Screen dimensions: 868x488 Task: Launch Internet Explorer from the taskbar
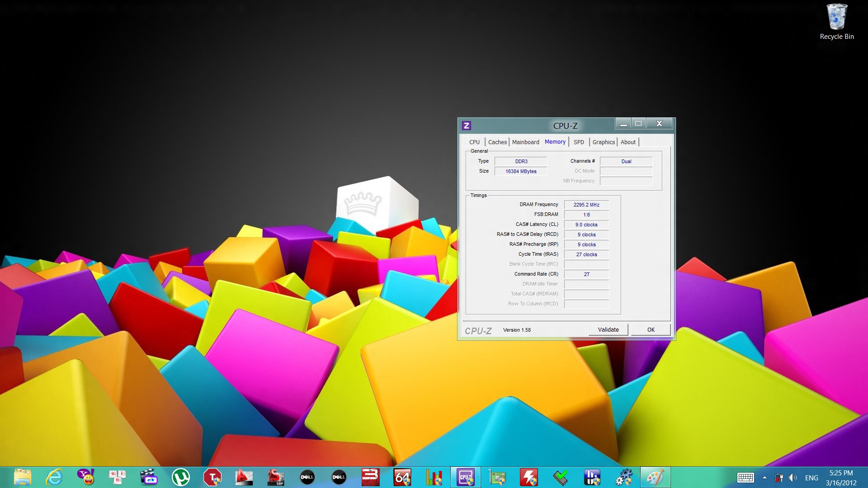coord(54,477)
